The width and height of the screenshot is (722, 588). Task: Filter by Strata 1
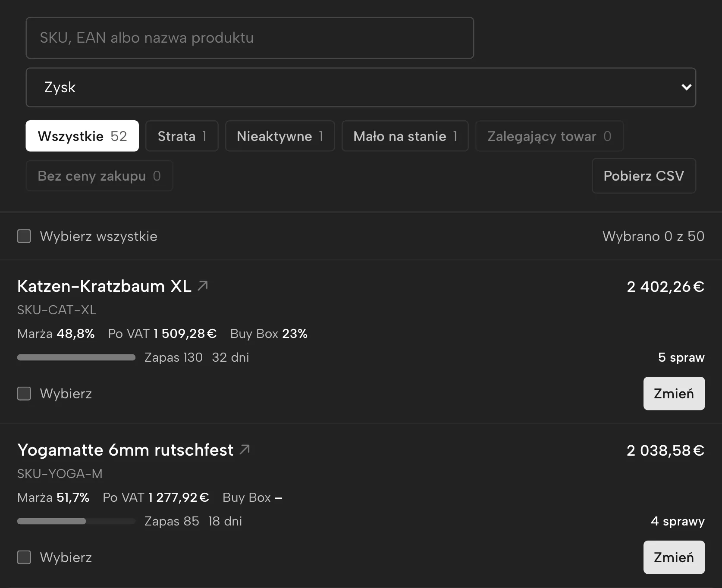point(182,136)
